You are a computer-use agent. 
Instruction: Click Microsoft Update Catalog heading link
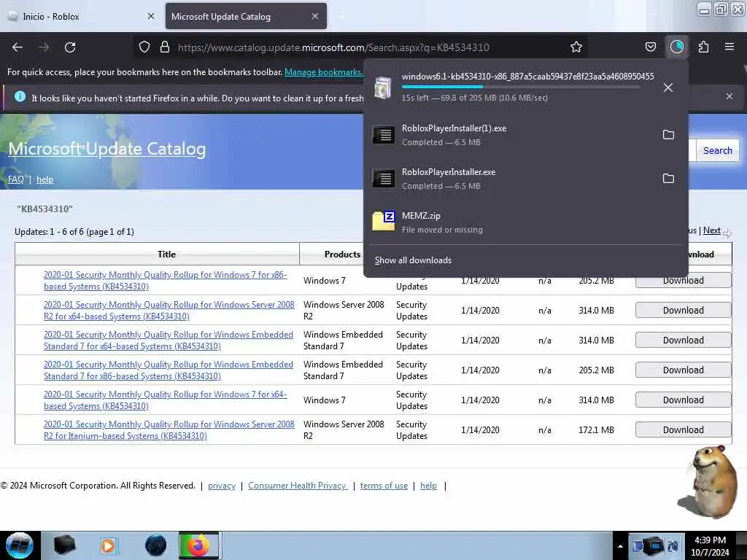(107, 149)
